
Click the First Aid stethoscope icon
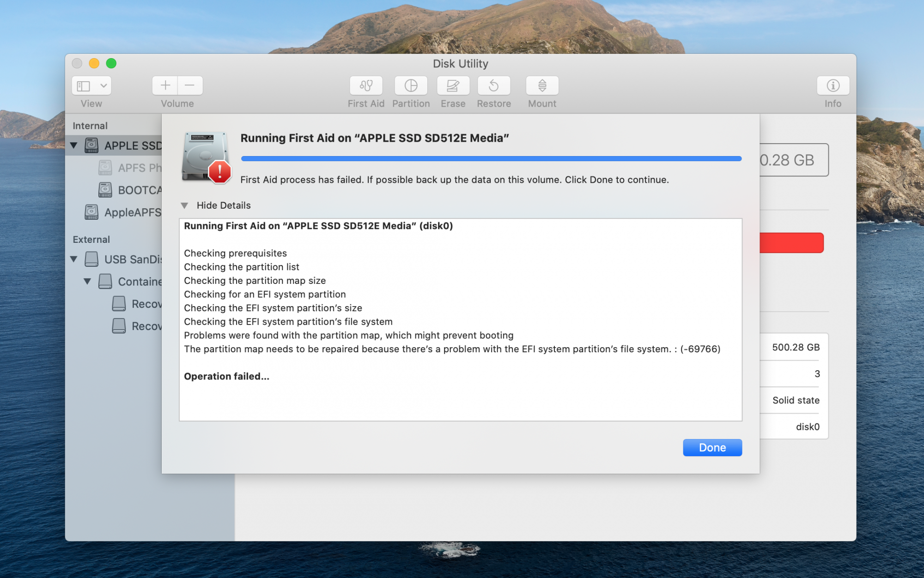click(x=366, y=85)
